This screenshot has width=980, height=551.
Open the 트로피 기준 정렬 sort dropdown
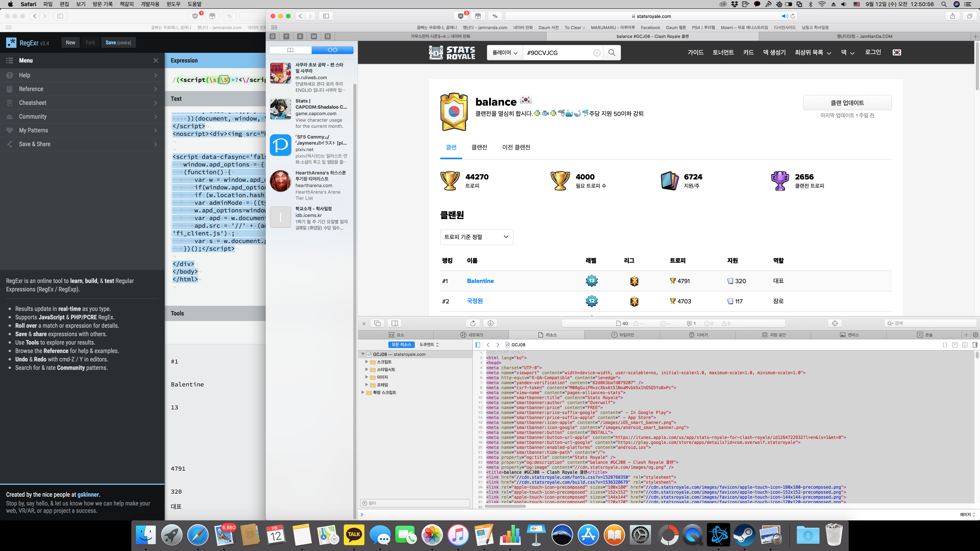(476, 237)
